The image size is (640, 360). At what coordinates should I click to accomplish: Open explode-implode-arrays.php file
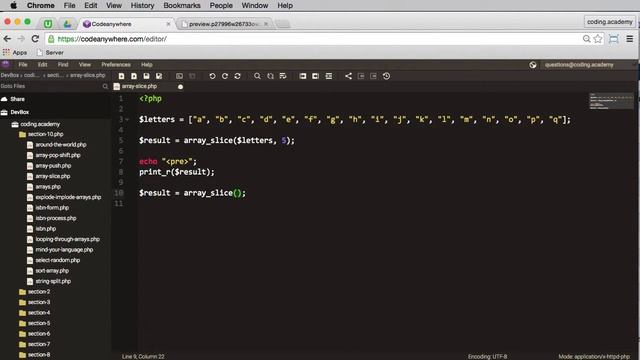tap(68, 197)
